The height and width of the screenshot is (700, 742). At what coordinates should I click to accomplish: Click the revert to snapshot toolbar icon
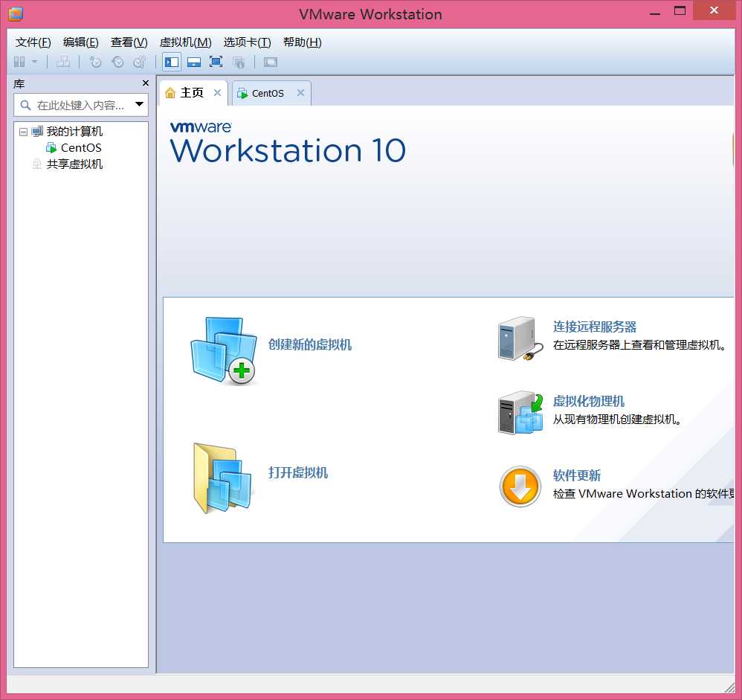[x=117, y=62]
